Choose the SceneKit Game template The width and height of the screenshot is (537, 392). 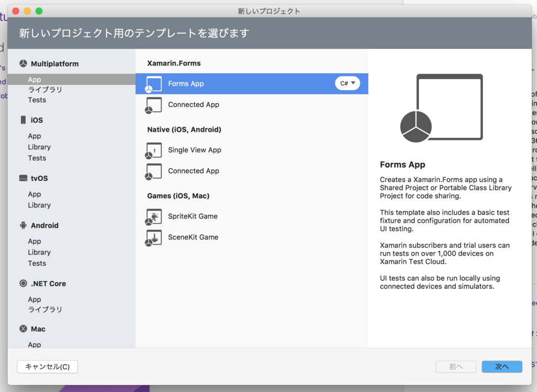tap(252, 237)
